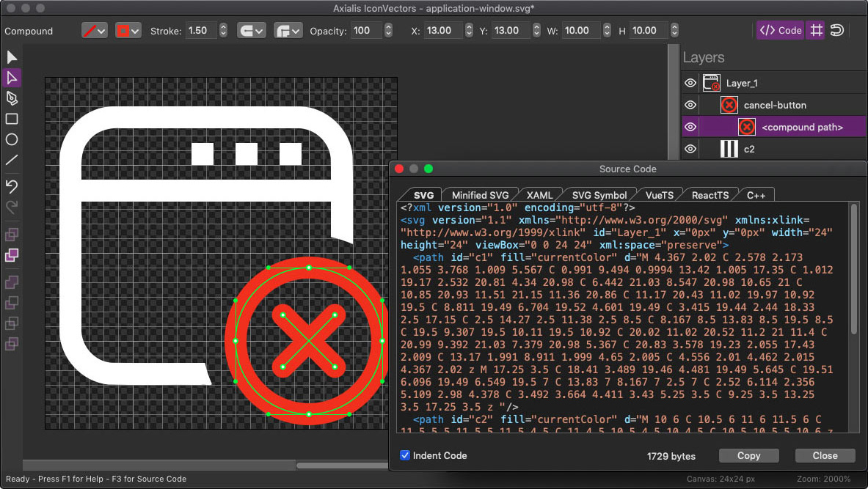Viewport: 868px width, 489px height.
Task: Switch to the Minified SVG tab
Action: [x=480, y=195]
